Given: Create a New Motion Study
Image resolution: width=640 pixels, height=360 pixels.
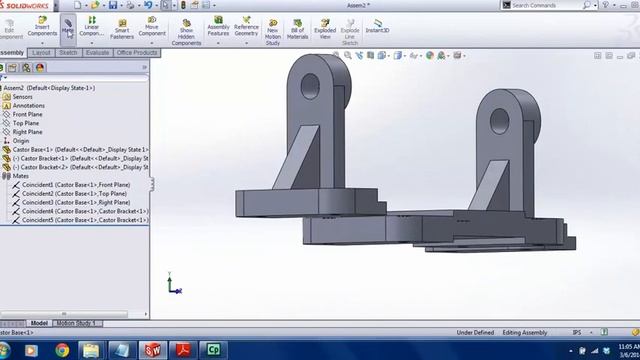Looking at the screenshot, I should coord(273,32).
